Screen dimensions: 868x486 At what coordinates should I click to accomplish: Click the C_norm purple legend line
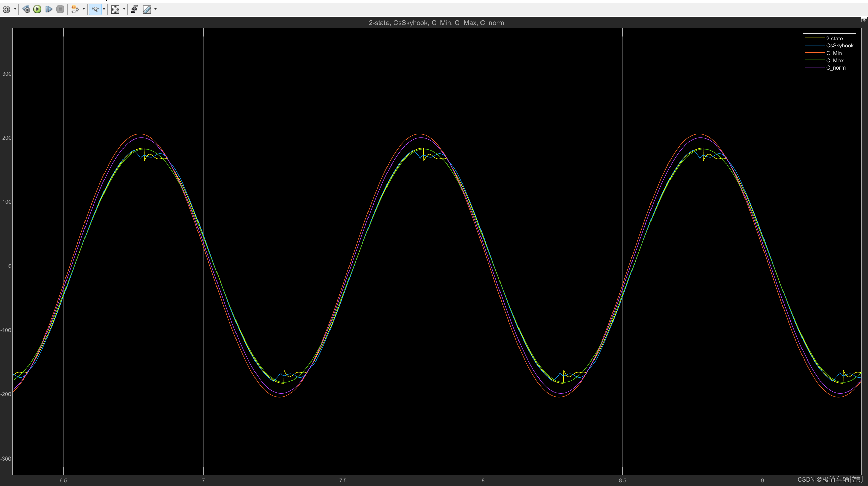(814, 68)
